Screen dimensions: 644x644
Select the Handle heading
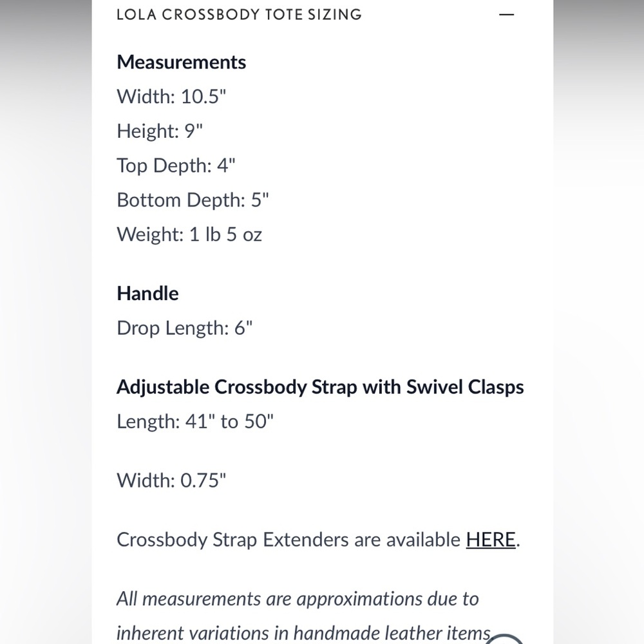click(x=147, y=294)
